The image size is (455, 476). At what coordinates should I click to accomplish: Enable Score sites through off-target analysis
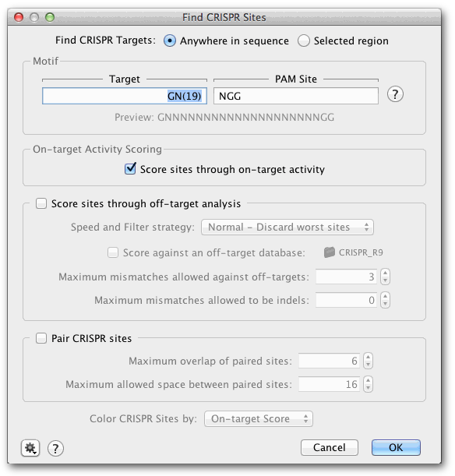[x=41, y=203]
